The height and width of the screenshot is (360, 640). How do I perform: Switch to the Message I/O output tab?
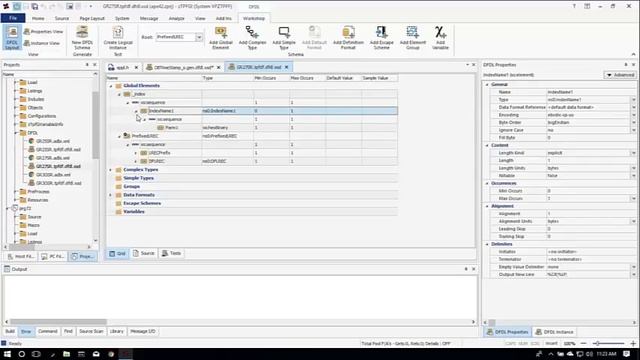pos(143,331)
